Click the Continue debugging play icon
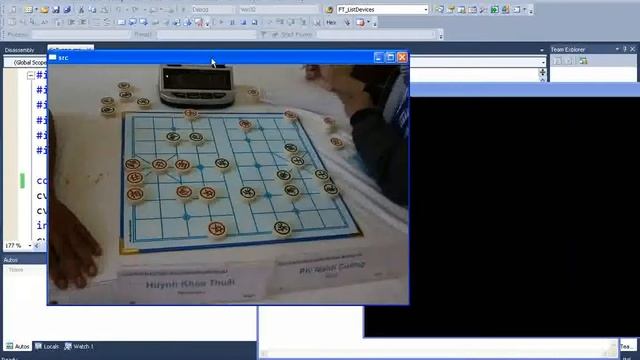This screenshot has height=360, width=640. [x=221, y=22]
